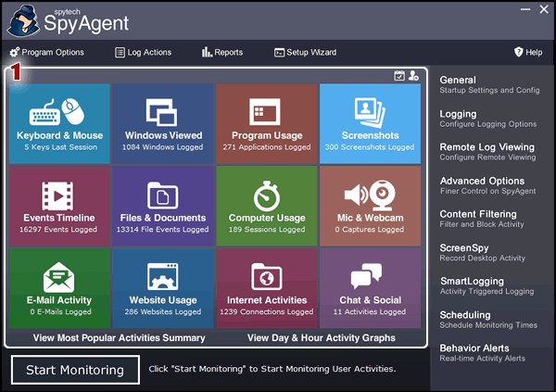Image resolution: width=556 pixels, height=392 pixels.
Task: Open the Keyboard & Mouse log tile
Action: [x=59, y=124]
